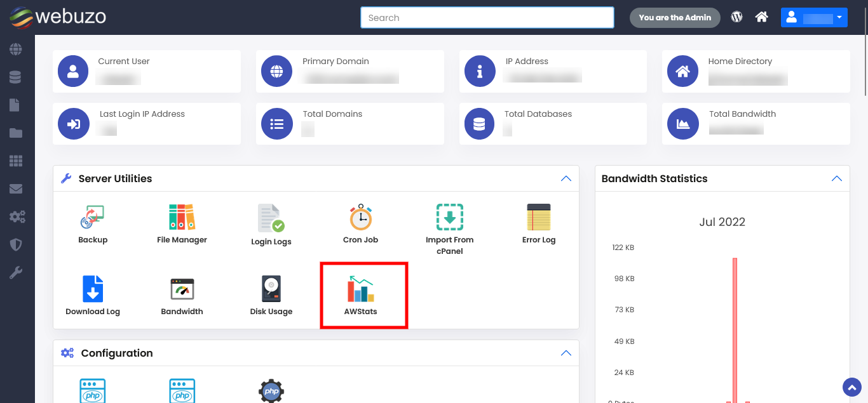This screenshot has height=403, width=868.
Task: Collapse the Bandwidth Statistics panel
Action: pyautogui.click(x=836, y=178)
